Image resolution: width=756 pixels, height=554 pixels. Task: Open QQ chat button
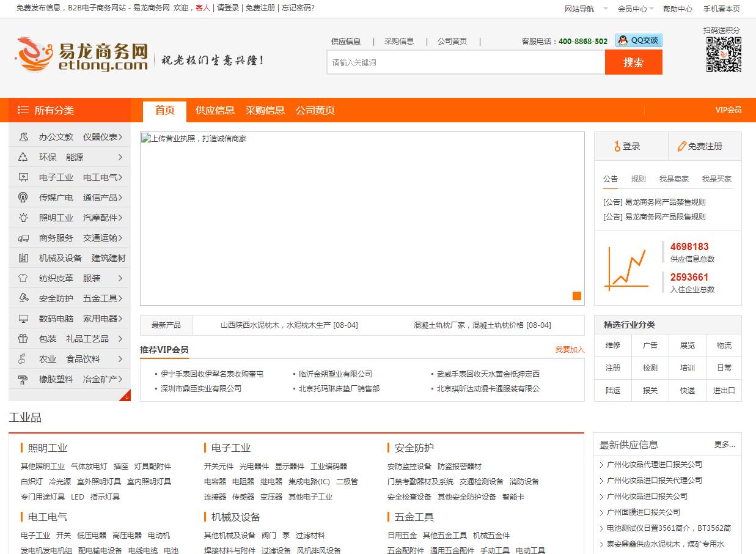coord(639,40)
